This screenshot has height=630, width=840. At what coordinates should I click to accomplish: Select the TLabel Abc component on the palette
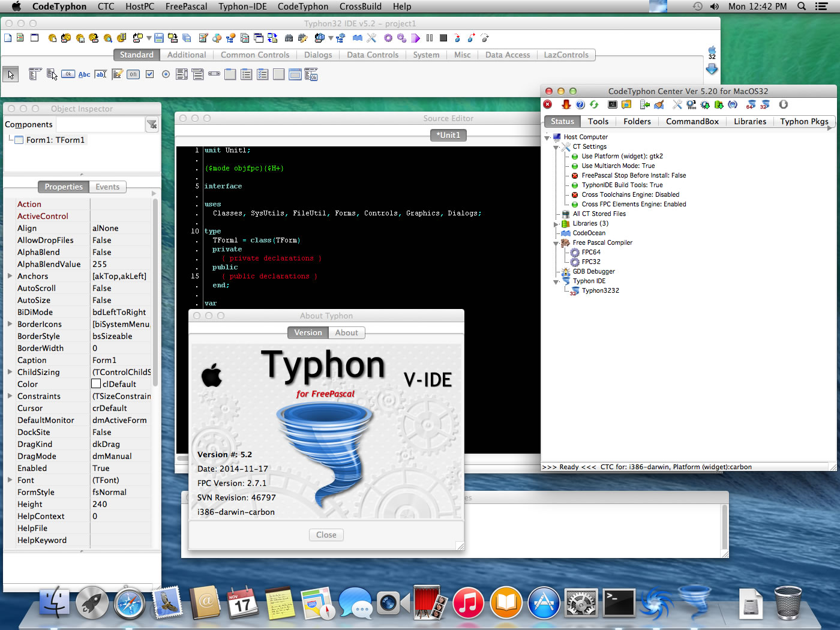tap(85, 74)
